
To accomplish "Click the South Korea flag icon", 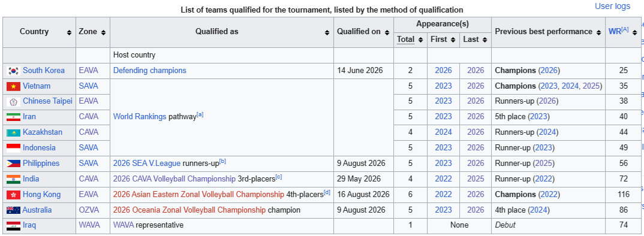I will 14,71.
